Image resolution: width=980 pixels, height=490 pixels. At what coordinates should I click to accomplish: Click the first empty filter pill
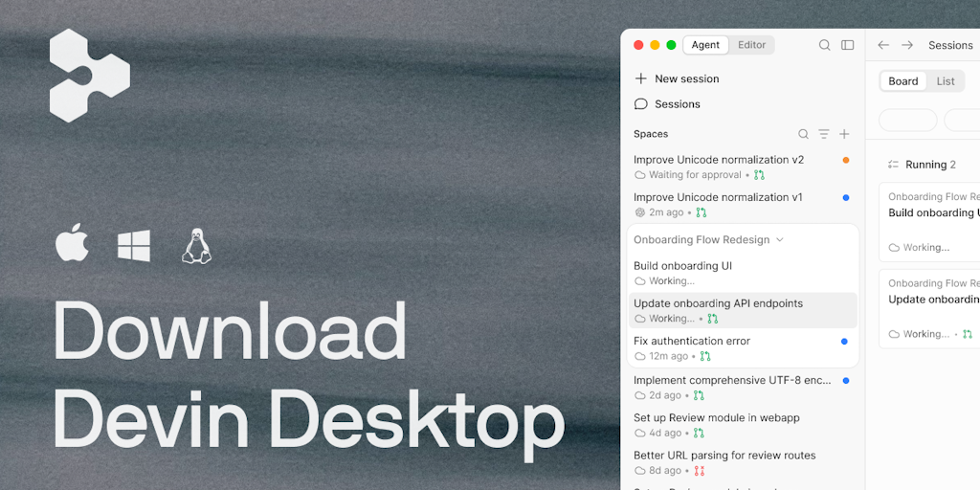point(908,120)
